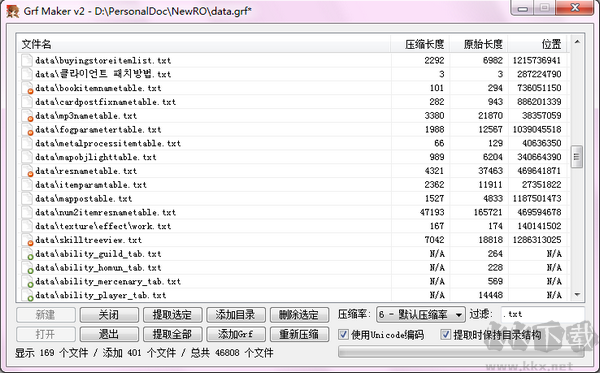Click the Grf Maker app icon in title bar
600x373 pixels.
click(13, 11)
